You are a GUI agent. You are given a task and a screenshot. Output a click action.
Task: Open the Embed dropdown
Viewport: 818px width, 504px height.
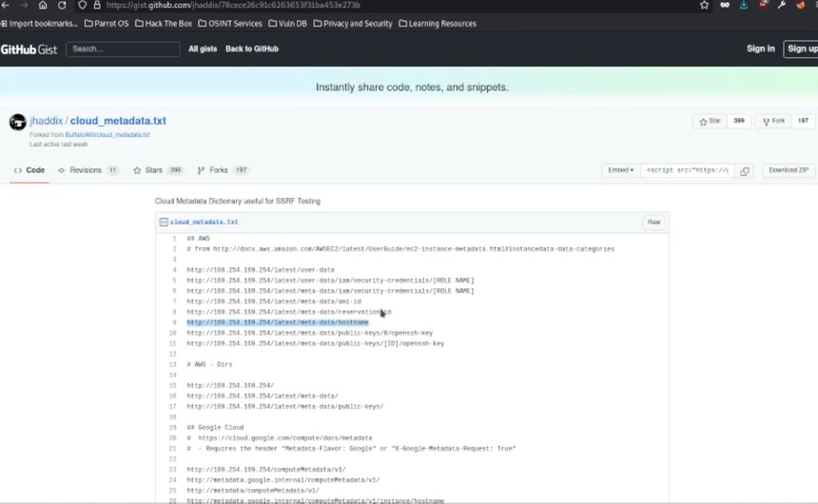621,170
